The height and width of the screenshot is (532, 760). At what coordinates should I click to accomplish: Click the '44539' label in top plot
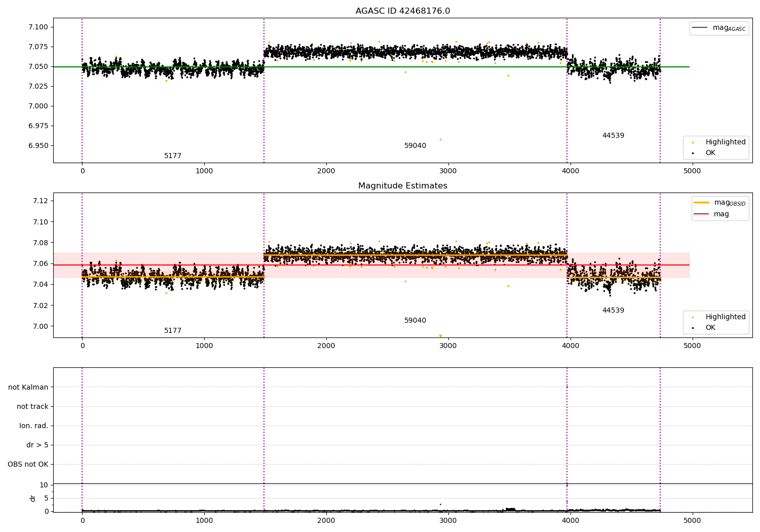[x=613, y=136]
